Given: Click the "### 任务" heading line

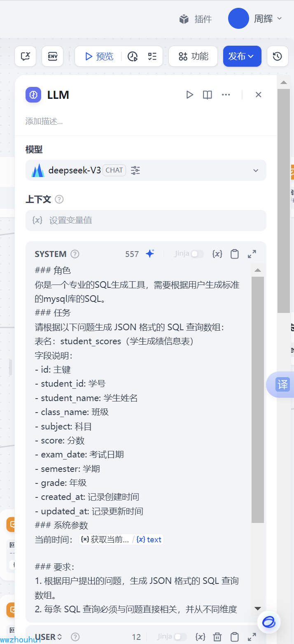Looking at the screenshot, I should coord(53,313).
